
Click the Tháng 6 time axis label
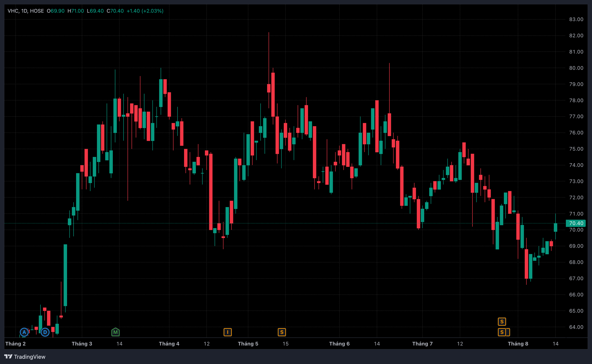tap(339, 343)
